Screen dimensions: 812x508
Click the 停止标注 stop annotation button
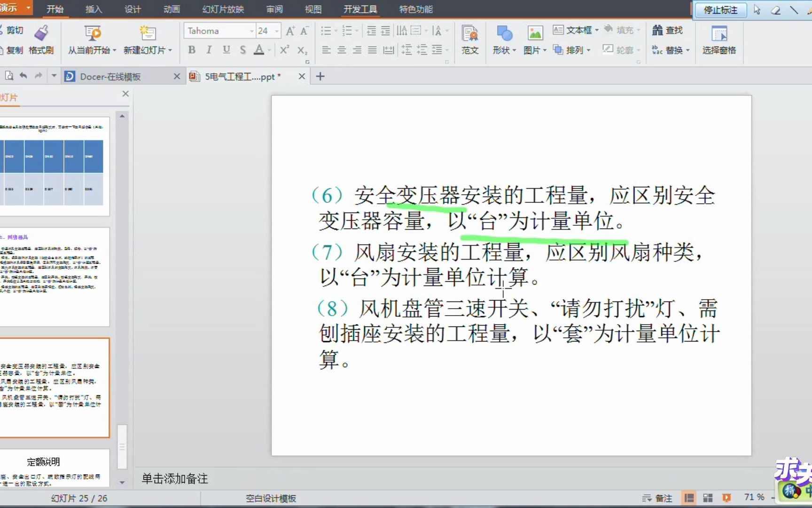tap(720, 10)
